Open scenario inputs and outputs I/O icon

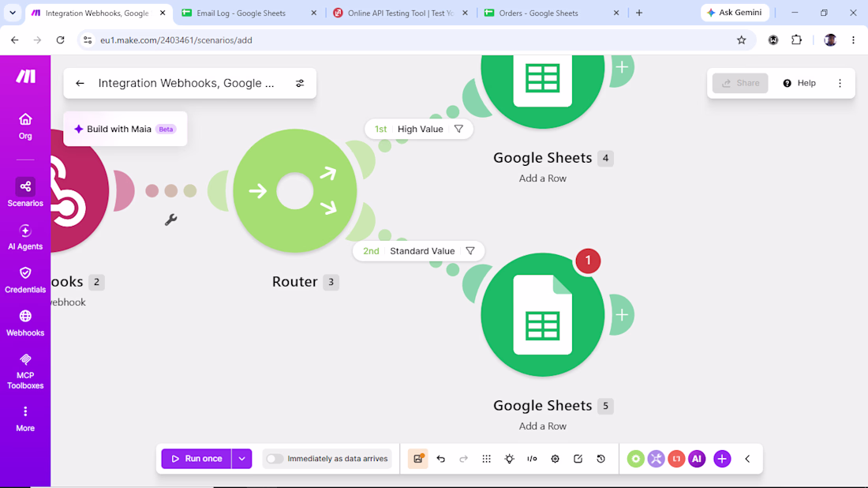pyautogui.click(x=532, y=459)
